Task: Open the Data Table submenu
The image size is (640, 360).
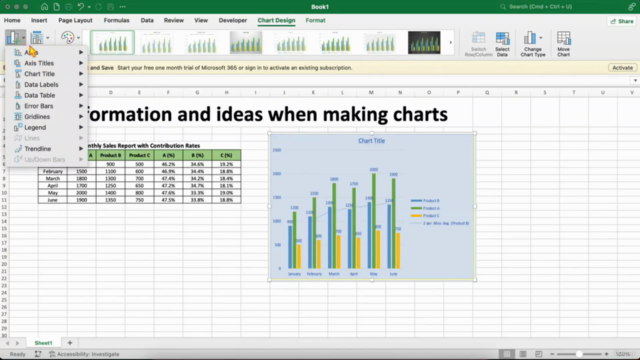Action: tap(48, 95)
